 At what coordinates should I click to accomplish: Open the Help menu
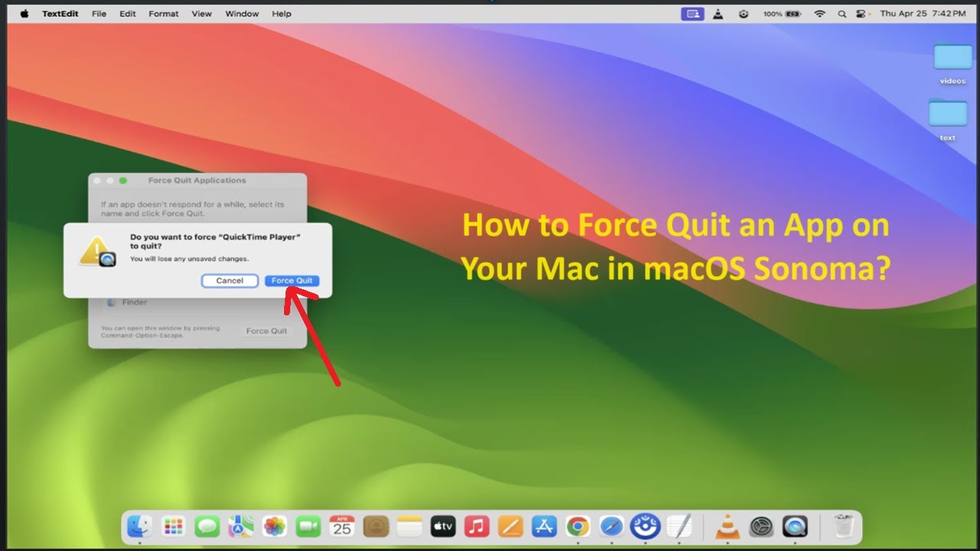[x=282, y=14]
